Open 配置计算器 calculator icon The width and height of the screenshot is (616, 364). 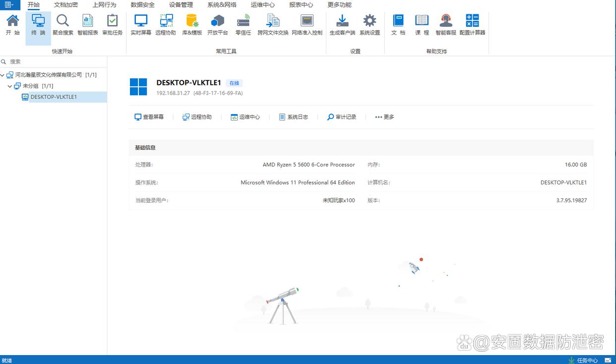point(472,25)
